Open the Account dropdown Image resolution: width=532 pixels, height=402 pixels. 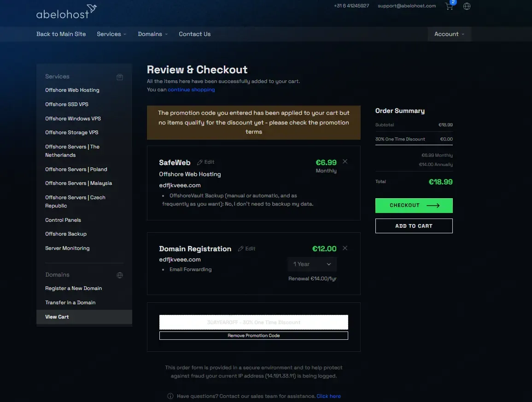pos(449,34)
